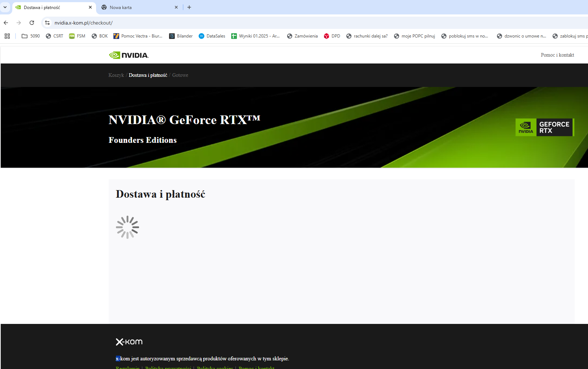Click the GeForce RTX badge on banner
Viewport: 588px width, 369px height.
point(545,127)
